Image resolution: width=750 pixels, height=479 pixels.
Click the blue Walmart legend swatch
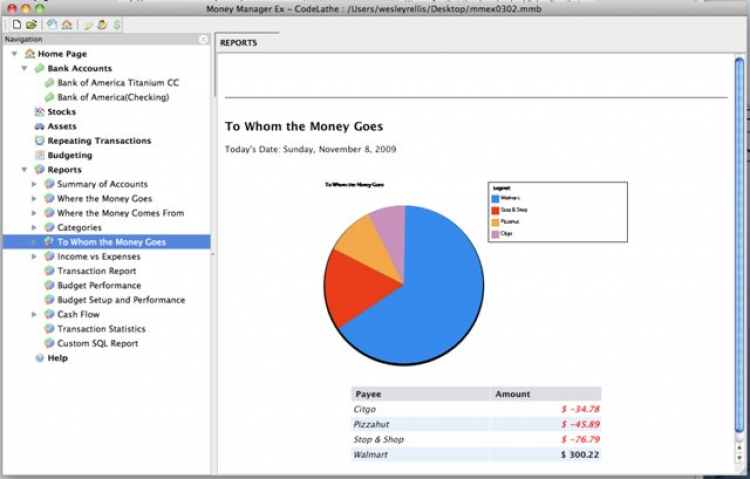495,198
